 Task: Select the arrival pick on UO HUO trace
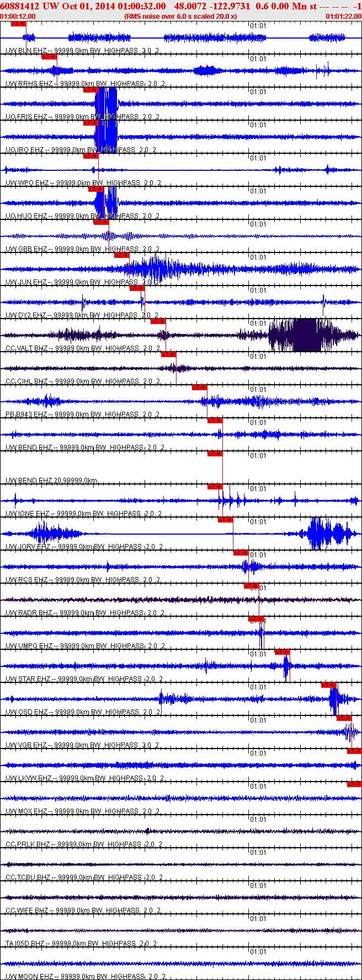click(96, 189)
